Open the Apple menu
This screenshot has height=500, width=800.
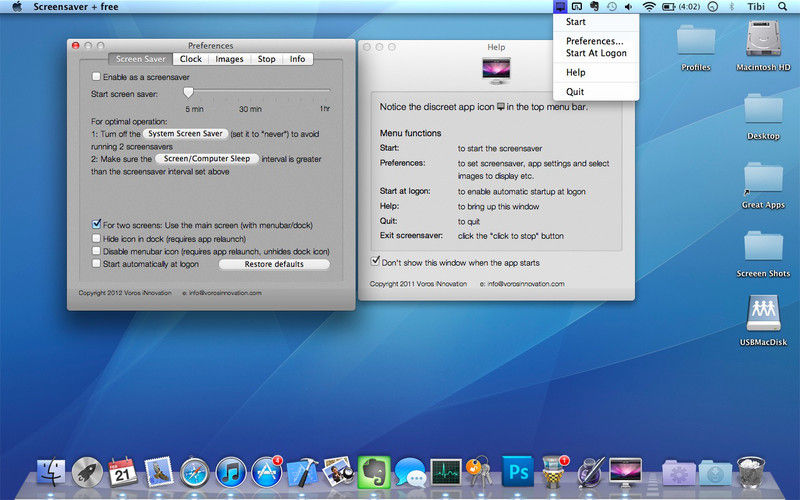[17, 7]
